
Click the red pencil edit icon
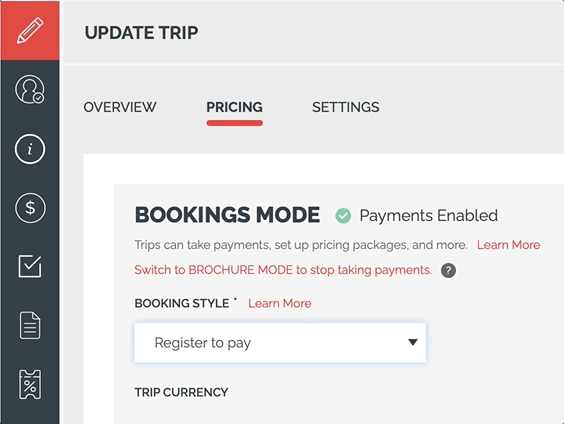[30, 30]
